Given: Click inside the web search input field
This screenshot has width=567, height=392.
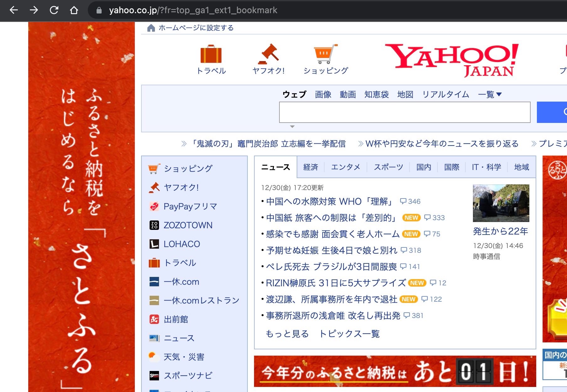Looking at the screenshot, I should tap(405, 112).
